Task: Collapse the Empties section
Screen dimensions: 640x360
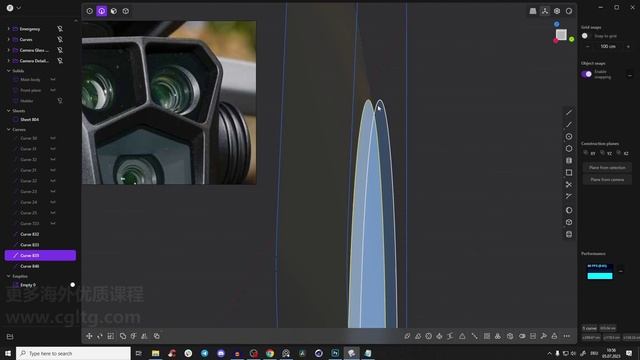Action: pos(9,276)
